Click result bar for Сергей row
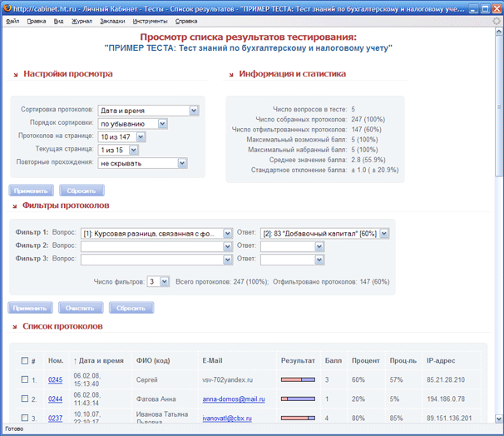Viewport: 504px width, 436px height. (x=298, y=379)
